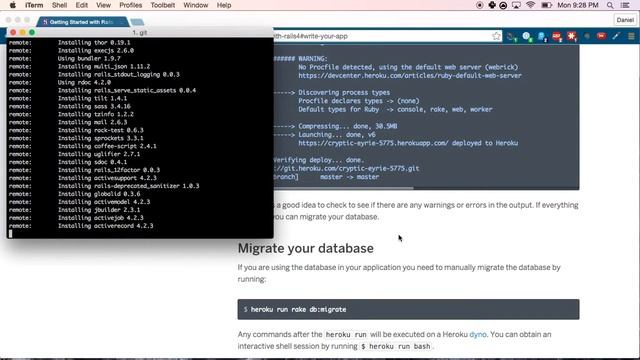Open the Apple menu
Screen dimensions: 640x360
click(x=13, y=5)
